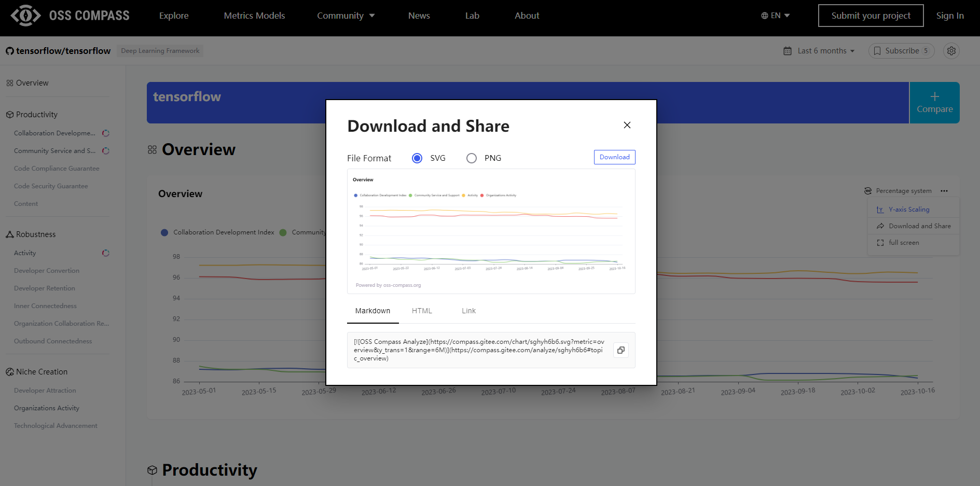Click the Percentage system icon

pos(868,191)
